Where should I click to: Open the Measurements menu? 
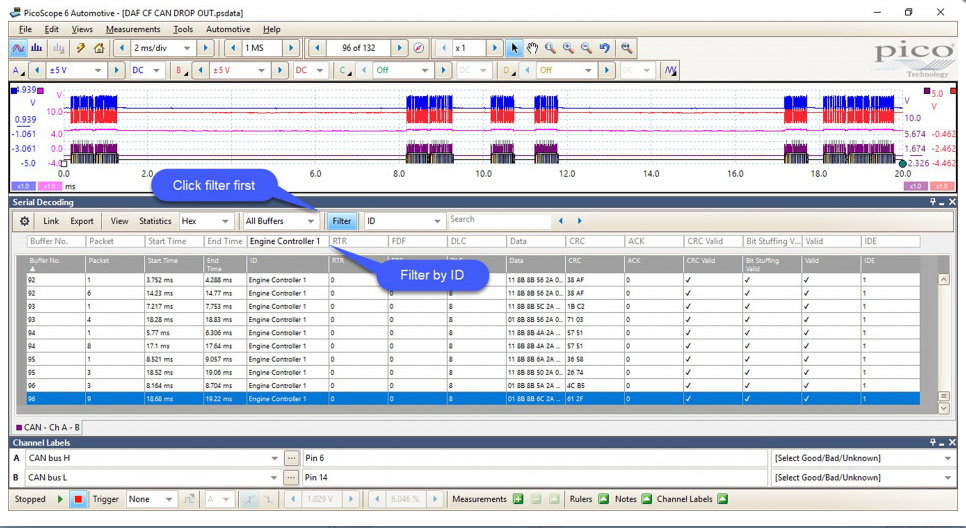coord(133,29)
